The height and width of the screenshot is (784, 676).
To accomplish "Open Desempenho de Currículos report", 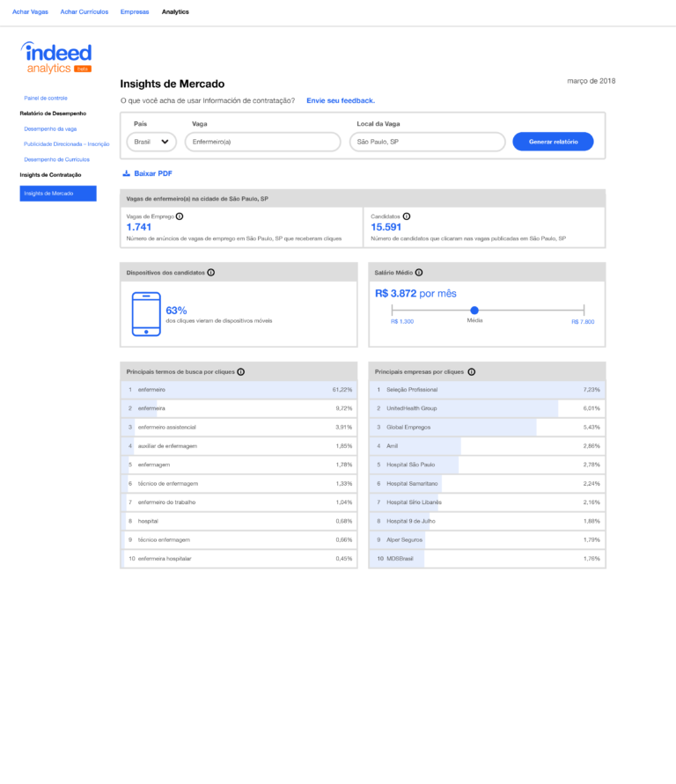I will (x=56, y=159).
